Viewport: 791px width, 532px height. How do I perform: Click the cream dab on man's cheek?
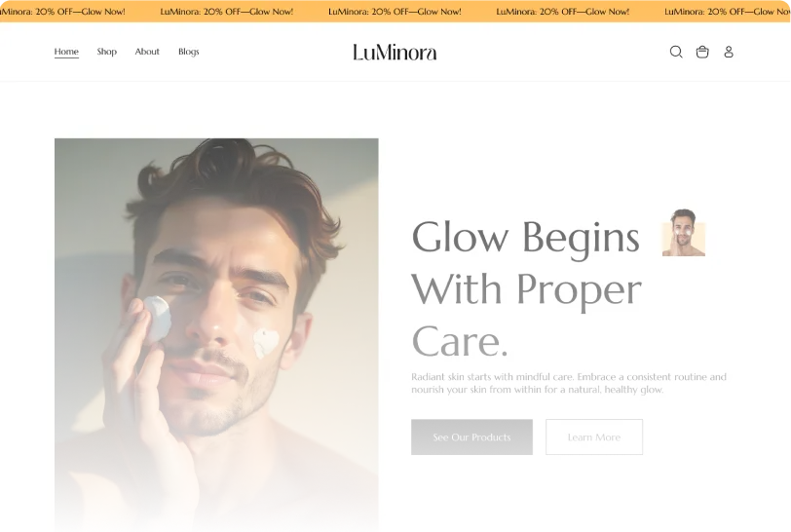coord(265,342)
